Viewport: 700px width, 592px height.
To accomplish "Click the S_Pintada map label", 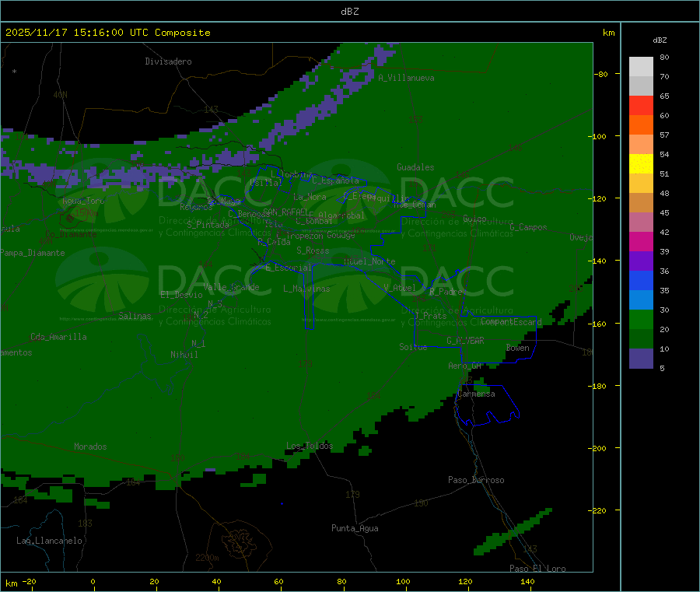I will point(208,225).
